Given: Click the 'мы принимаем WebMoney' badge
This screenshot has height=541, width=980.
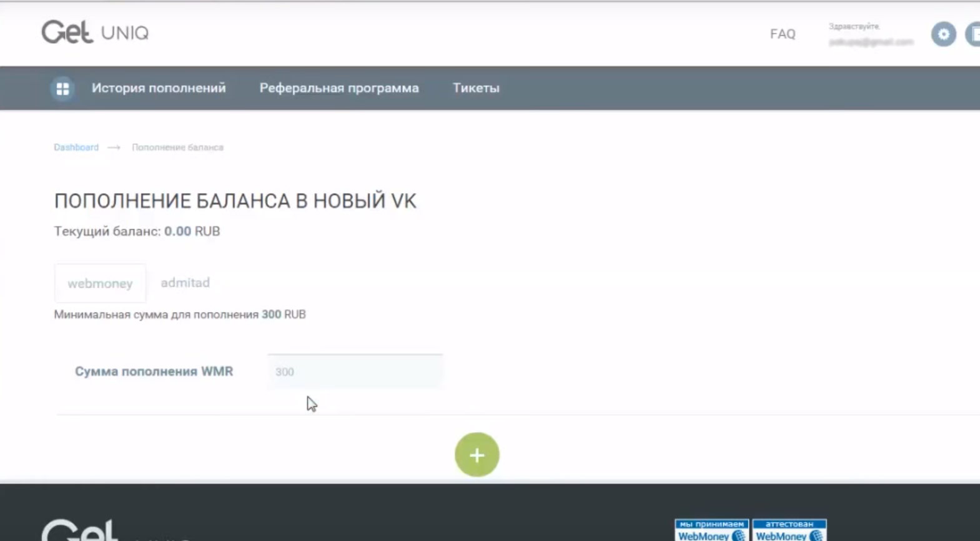Looking at the screenshot, I should [x=711, y=530].
